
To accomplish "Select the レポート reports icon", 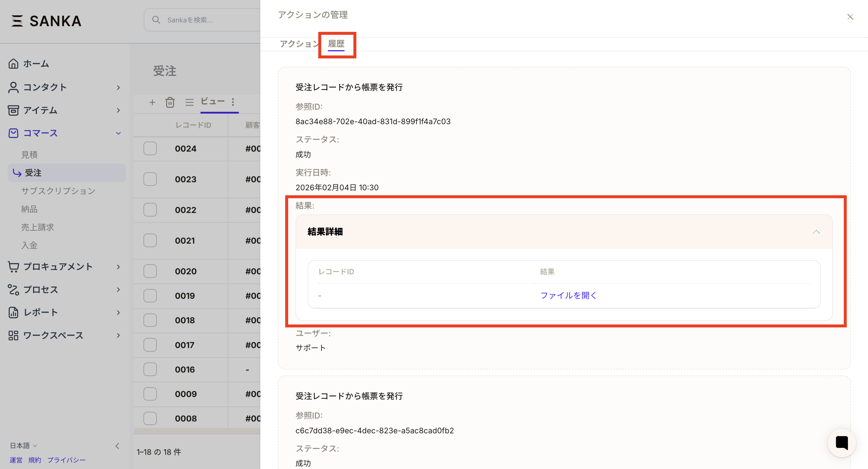I will coord(14,312).
